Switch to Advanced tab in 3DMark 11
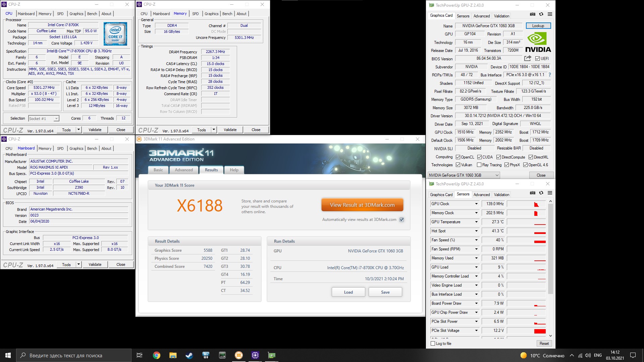The width and height of the screenshot is (644, 362). (x=184, y=170)
